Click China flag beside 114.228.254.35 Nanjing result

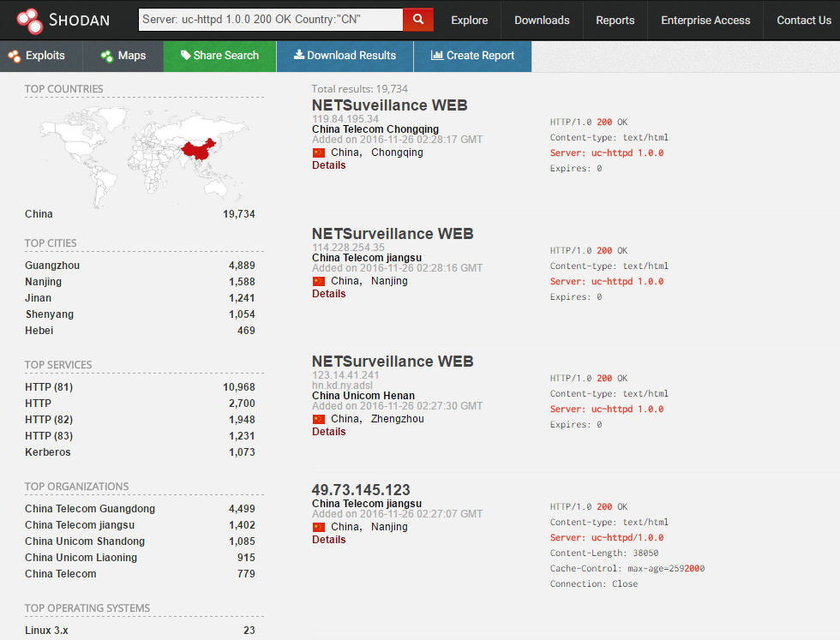tap(319, 282)
